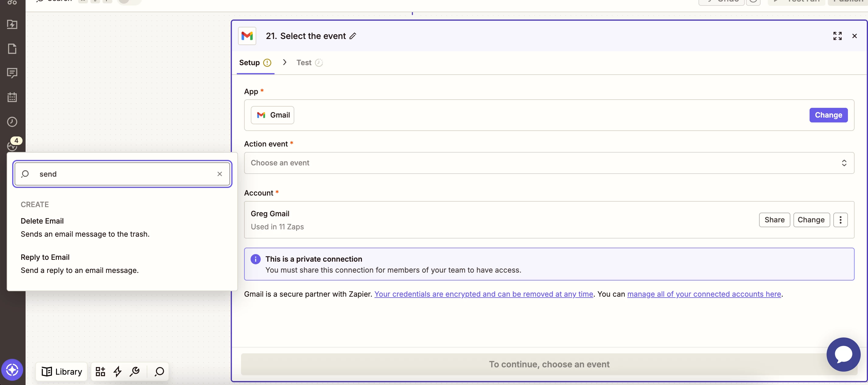Open the chat support bubble
Screen dimensions: 868x385
pyautogui.click(x=843, y=354)
